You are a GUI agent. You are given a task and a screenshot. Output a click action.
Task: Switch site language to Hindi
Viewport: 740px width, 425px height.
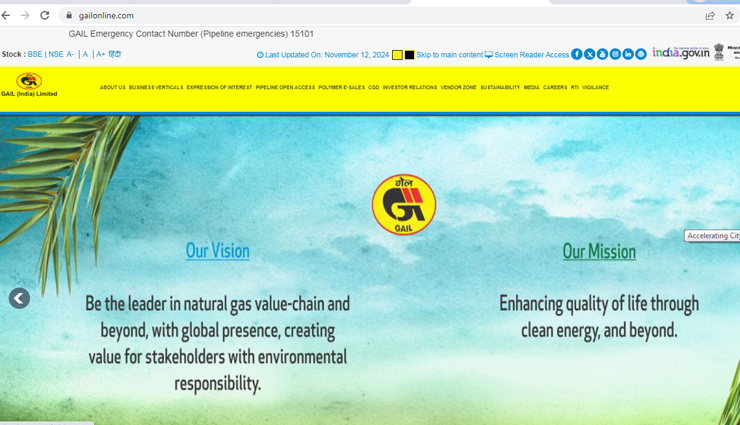(x=115, y=54)
